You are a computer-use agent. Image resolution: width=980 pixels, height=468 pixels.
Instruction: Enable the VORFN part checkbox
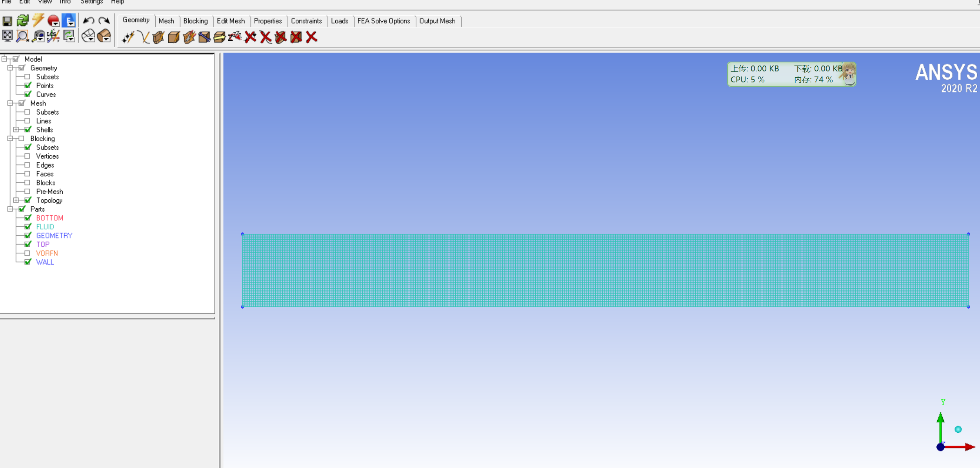pyautogui.click(x=27, y=253)
